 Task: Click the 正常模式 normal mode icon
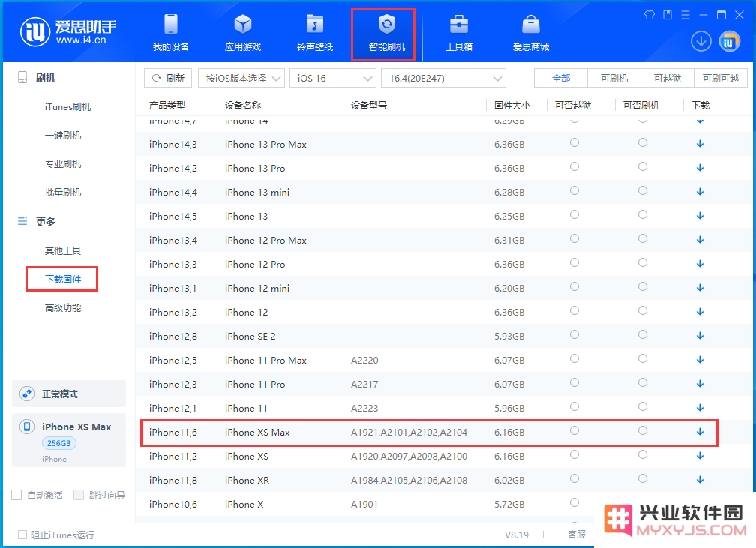(27, 394)
